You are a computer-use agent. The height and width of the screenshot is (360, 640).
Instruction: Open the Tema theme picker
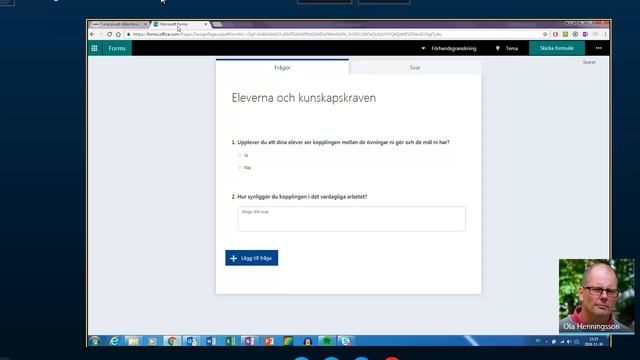pyautogui.click(x=507, y=48)
